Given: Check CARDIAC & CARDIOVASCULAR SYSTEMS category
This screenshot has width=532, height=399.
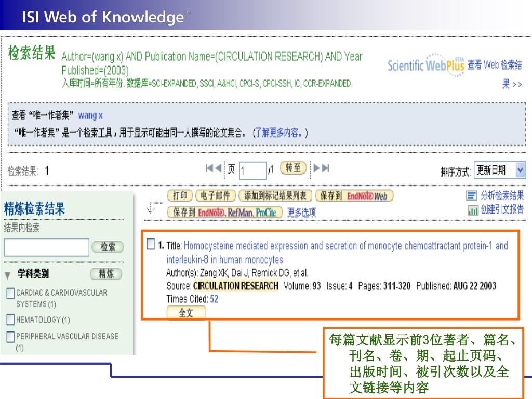Looking at the screenshot, I should pos(10,293).
